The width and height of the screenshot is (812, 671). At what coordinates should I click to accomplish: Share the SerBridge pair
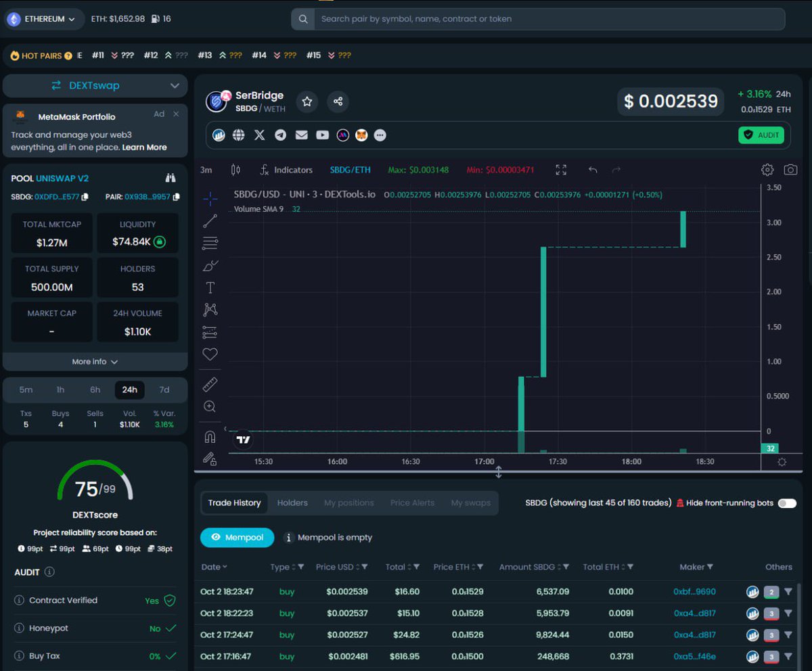tap(338, 101)
